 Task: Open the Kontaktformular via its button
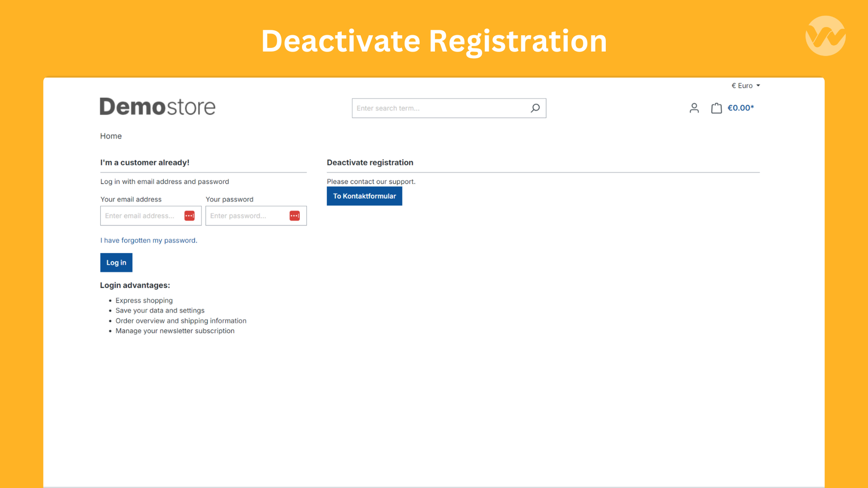(364, 196)
